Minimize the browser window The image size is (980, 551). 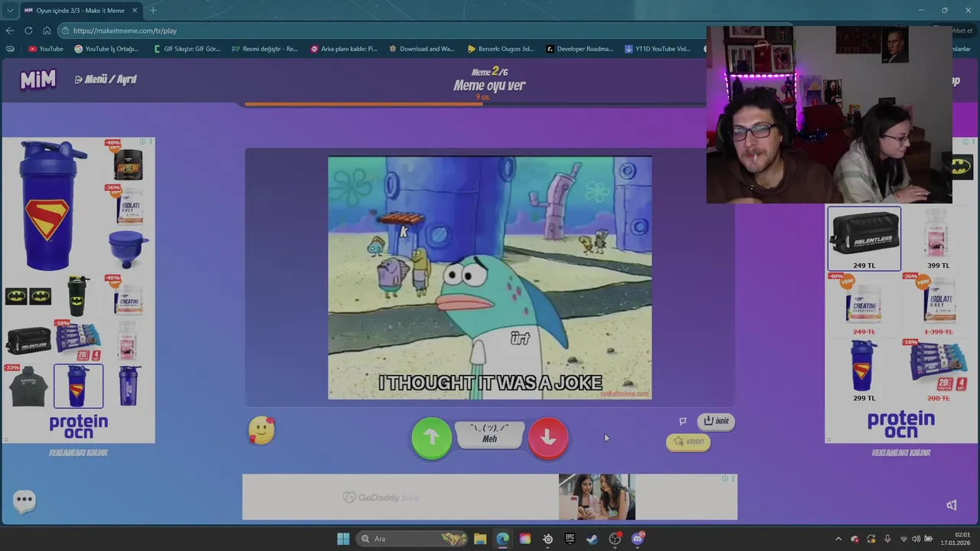click(921, 11)
